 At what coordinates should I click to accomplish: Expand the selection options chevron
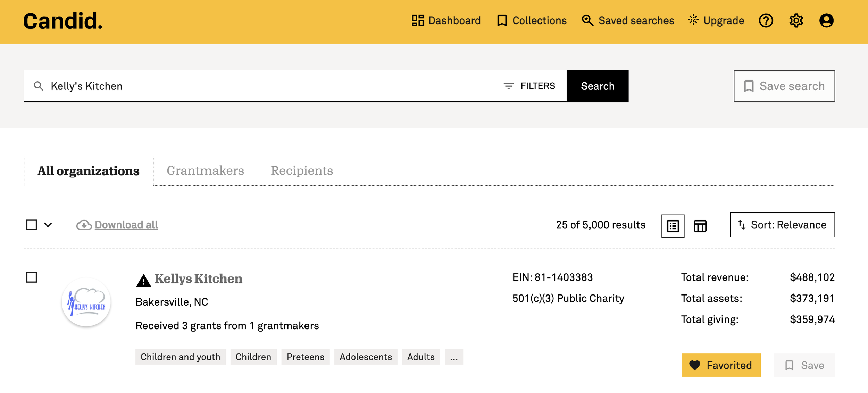click(48, 225)
